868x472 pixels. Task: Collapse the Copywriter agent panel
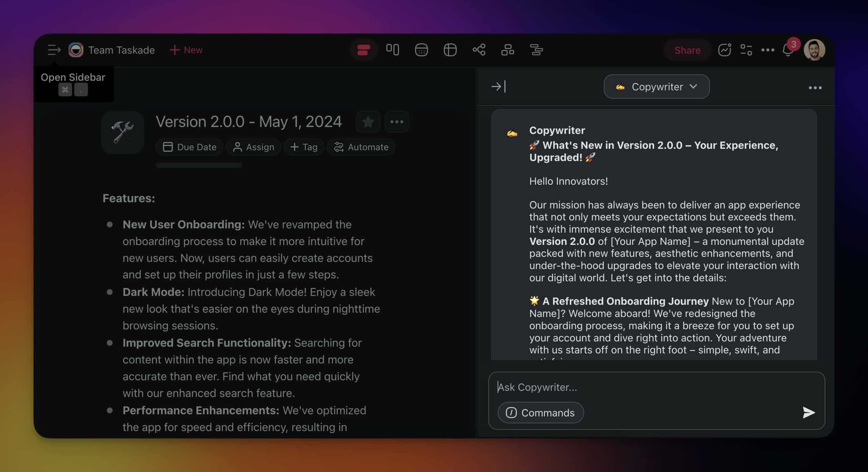point(498,87)
